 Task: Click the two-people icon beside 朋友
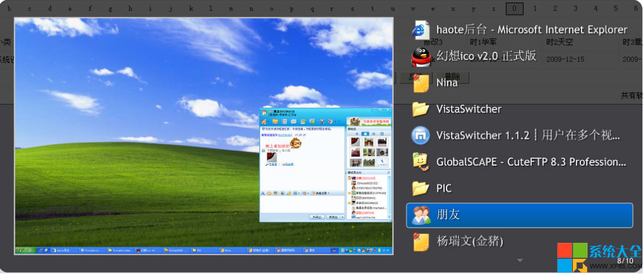(420, 215)
